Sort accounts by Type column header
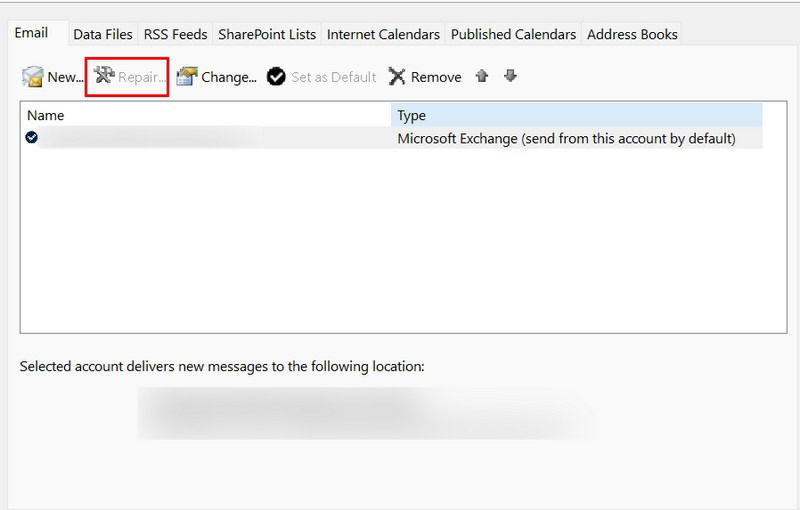This screenshot has width=800, height=510. 577,115
